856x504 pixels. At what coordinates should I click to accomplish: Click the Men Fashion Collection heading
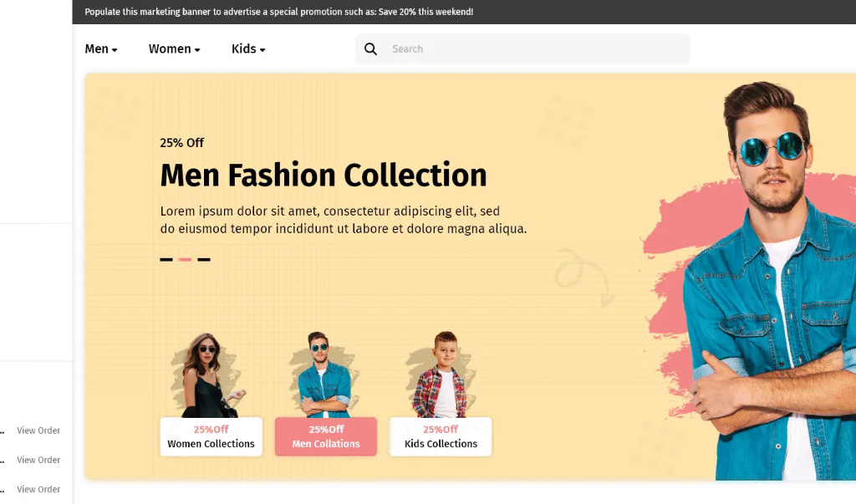tap(323, 176)
